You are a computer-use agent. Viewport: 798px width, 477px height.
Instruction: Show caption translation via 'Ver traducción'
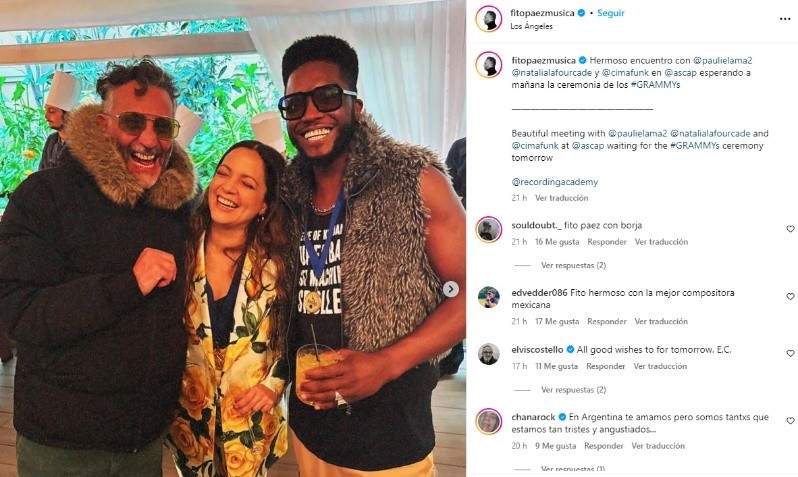(561, 198)
